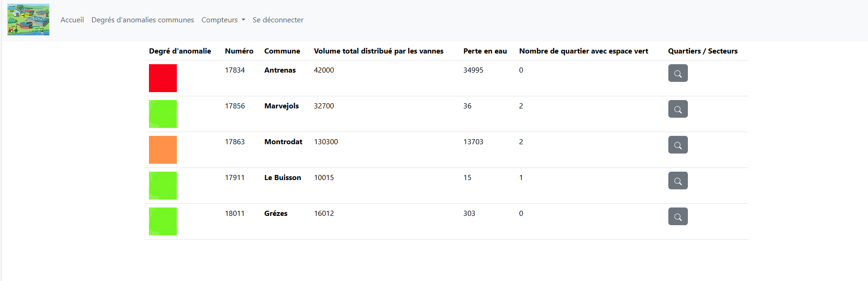Click the site logo image
This screenshot has height=281, width=868.
(28, 20)
